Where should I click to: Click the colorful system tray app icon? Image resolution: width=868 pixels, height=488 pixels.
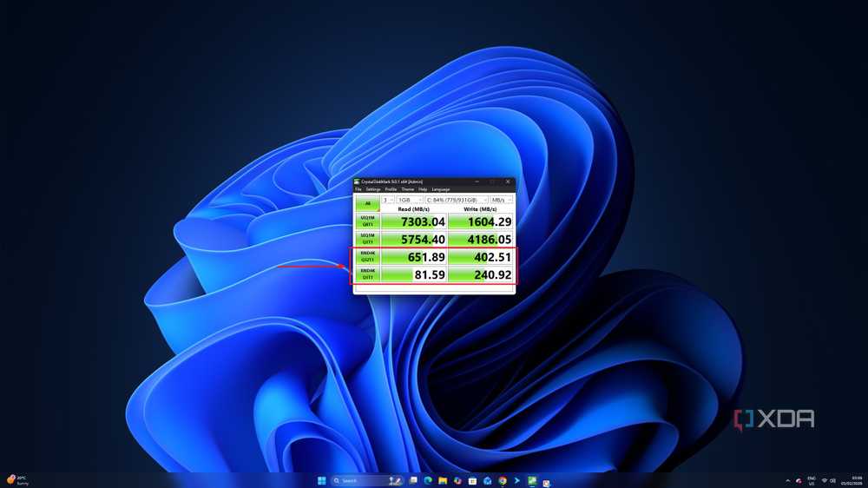[799, 481]
